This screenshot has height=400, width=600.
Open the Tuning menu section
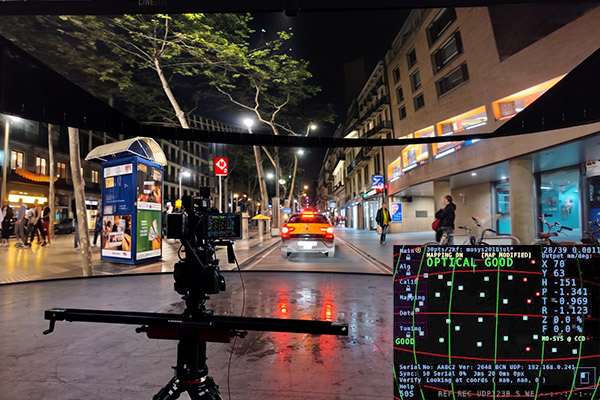click(410, 328)
